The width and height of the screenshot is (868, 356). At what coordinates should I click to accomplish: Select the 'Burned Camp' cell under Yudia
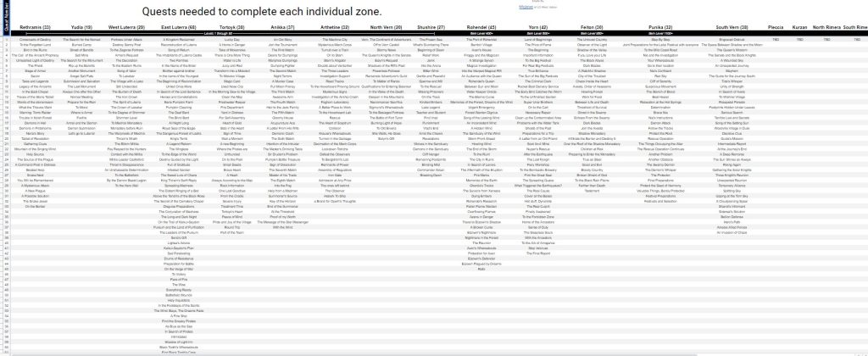point(81,45)
